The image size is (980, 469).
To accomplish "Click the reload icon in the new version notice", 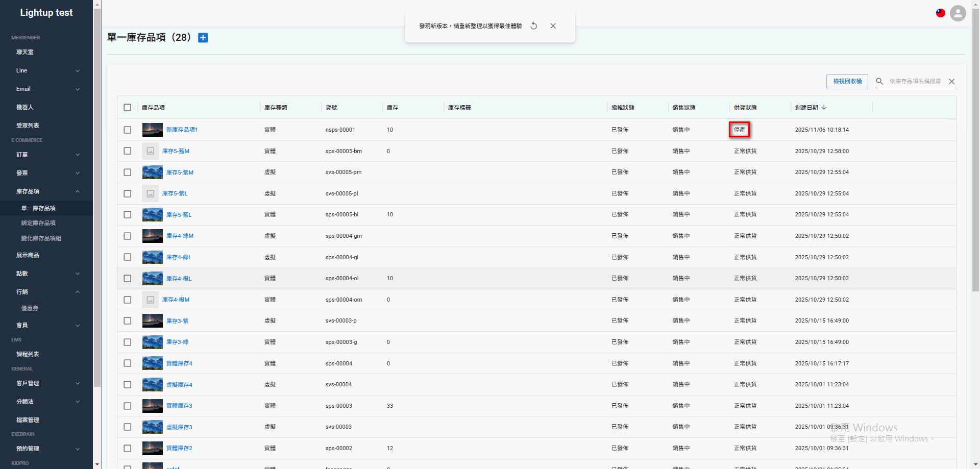I will [x=534, y=26].
